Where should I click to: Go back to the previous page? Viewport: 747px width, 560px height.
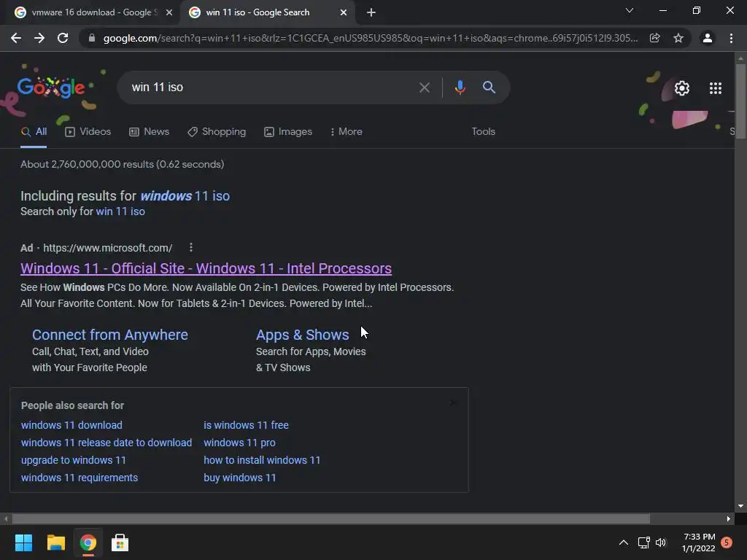16,38
